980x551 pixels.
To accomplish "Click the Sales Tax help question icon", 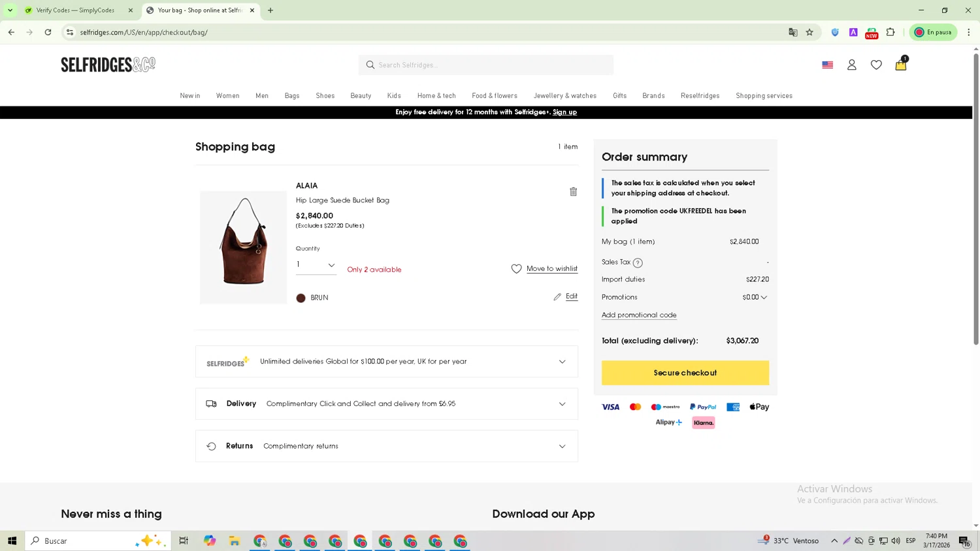I will (x=638, y=262).
